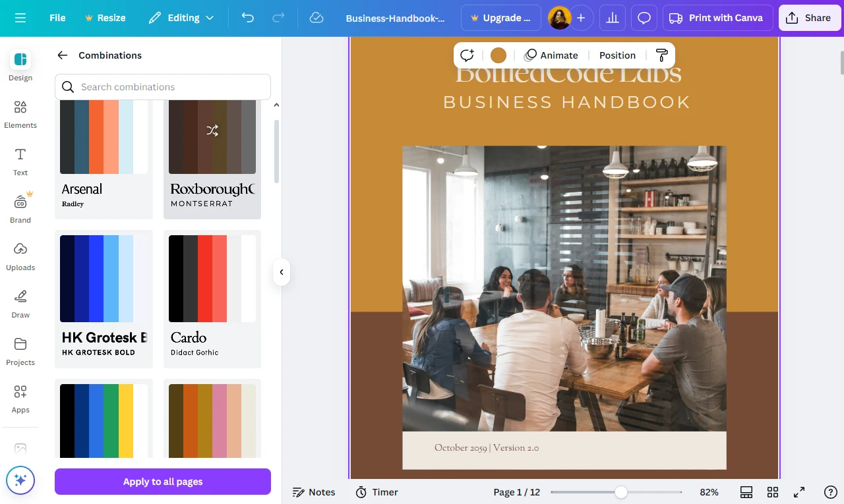Expand the Editing mode dropdown
The height and width of the screenshot is (504, 844).
[x=181, y=18]
